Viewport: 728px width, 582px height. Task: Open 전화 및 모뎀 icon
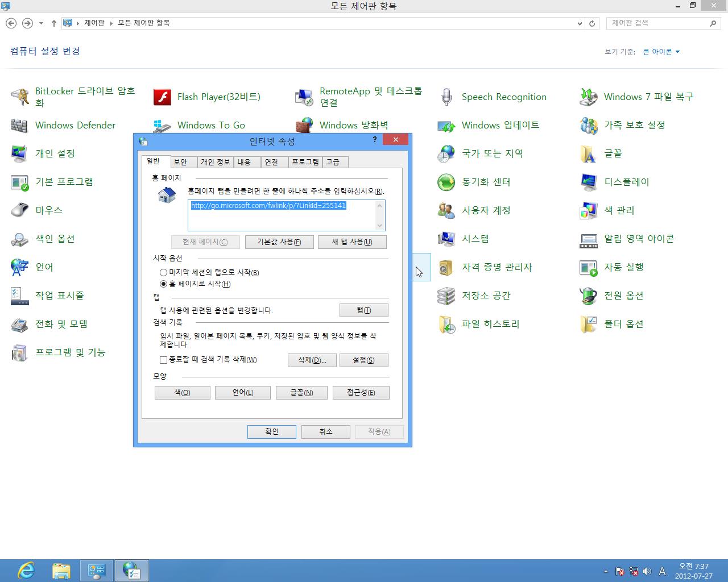[20, 324]
